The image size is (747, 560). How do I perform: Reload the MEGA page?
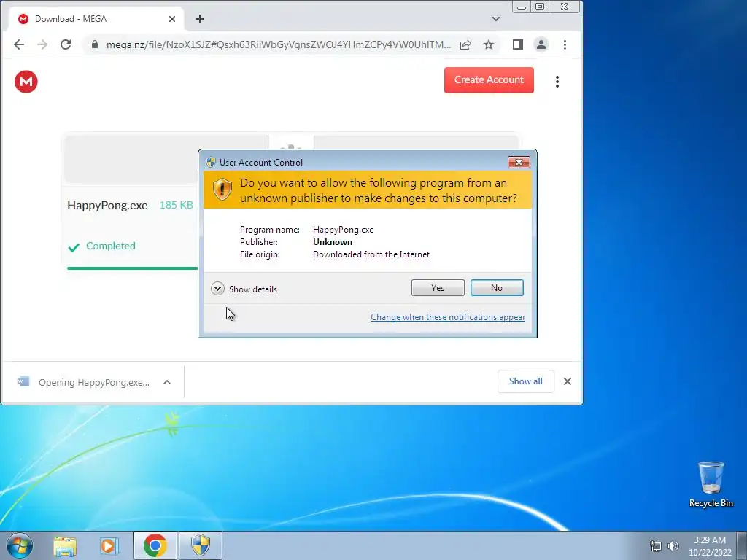click(x=66, y=44)
